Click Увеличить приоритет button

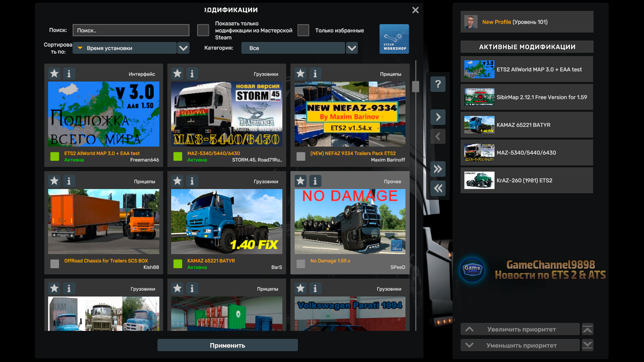[521, 329]
